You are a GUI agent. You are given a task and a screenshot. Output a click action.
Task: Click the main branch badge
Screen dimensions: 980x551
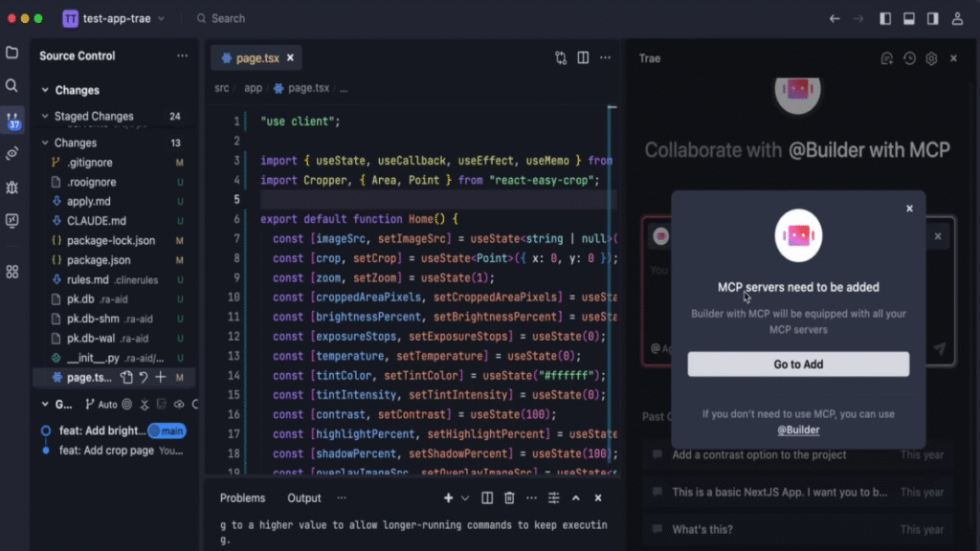click(x=167, y=431)
